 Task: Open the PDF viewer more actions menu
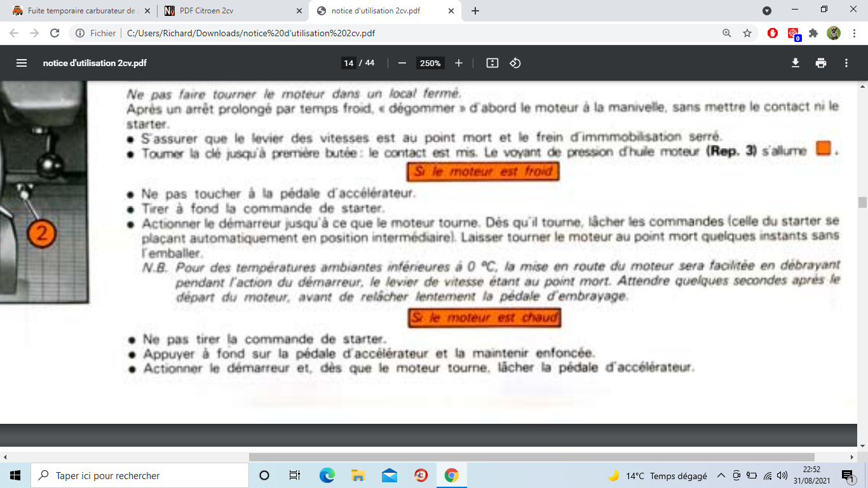[x=846, y=63]
